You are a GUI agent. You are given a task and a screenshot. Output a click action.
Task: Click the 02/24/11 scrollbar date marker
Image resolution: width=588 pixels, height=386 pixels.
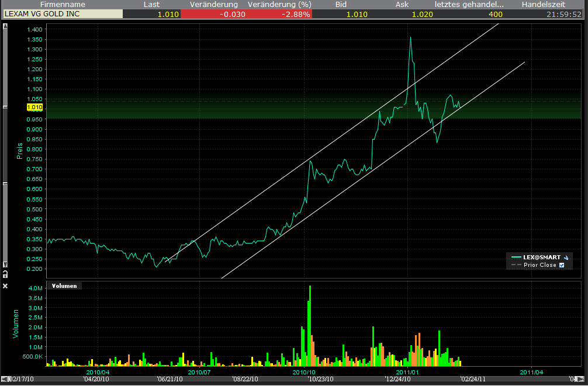click(473, 379)
